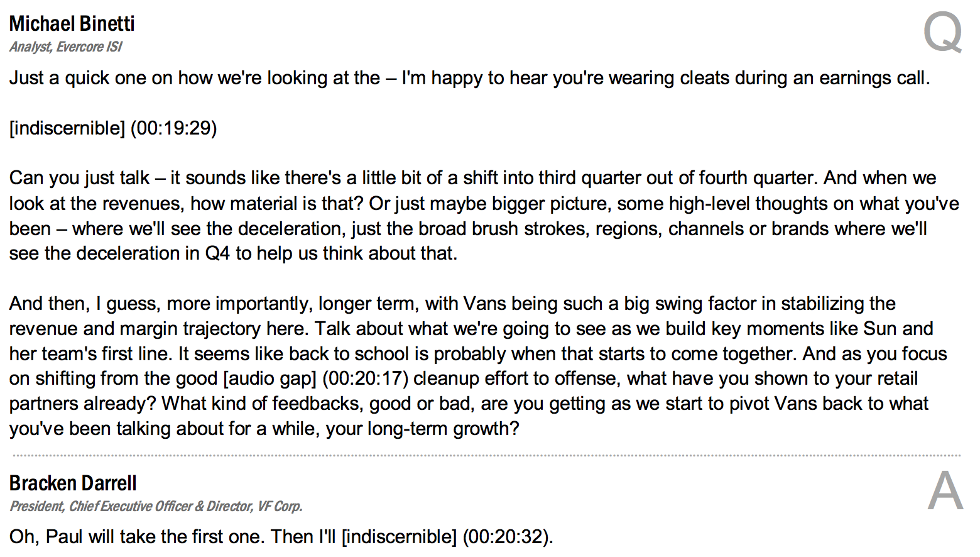This screenshot has height=557, width=980.
Task: Select the speaker name Bracken Darrell
Action: [x=73, y=483]
